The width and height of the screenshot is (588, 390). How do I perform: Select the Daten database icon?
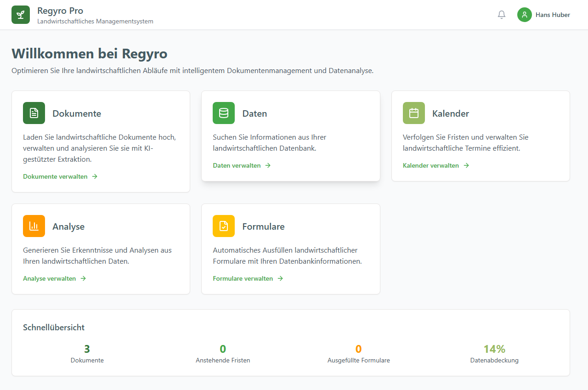[224, 113]
